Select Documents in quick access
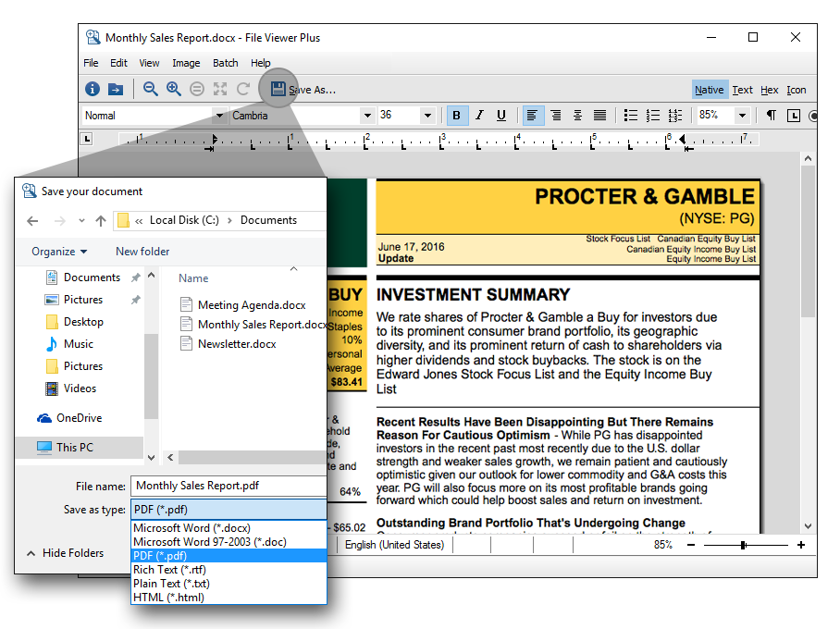840x629 pixels. coord(93,277)
